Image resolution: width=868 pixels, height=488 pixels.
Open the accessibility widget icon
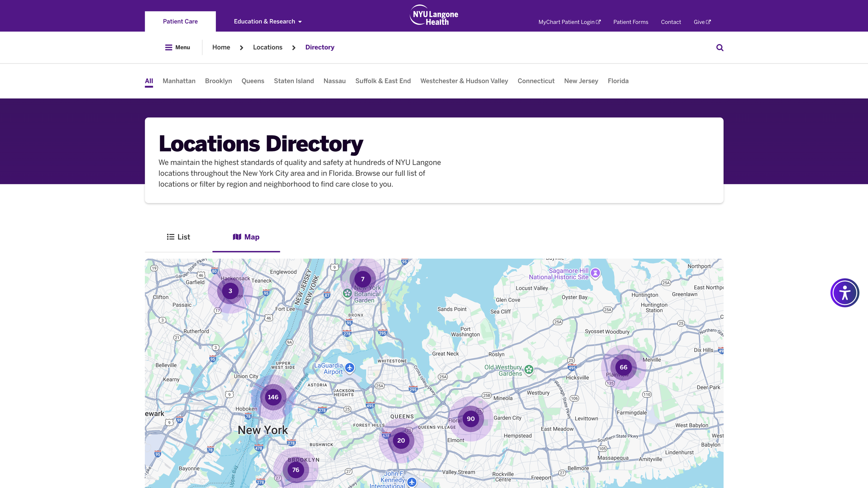(844, 293)
